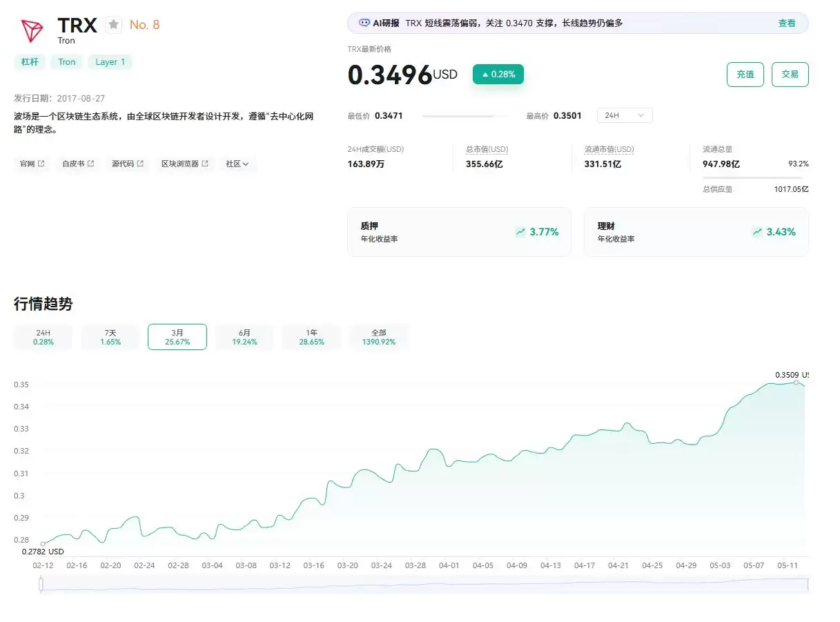Click the 最高价 0.3501 value
This screenshot has width=840, height=622.
[567, 116]
